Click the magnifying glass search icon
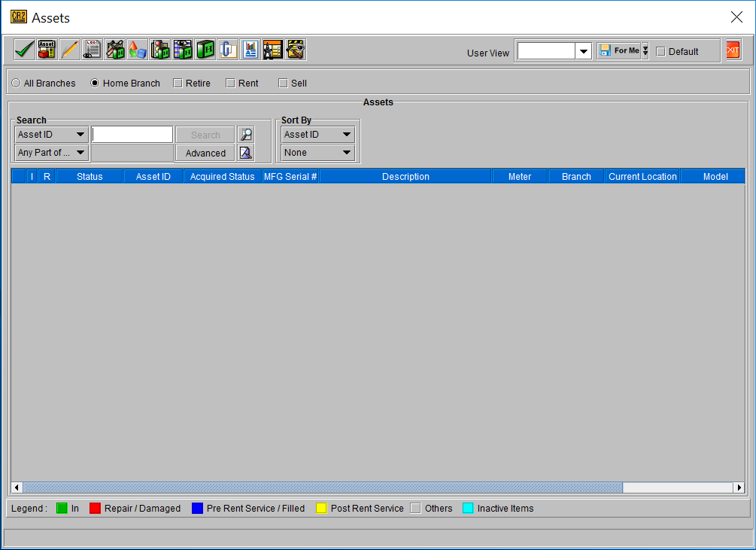 click(x=246, y=135)
